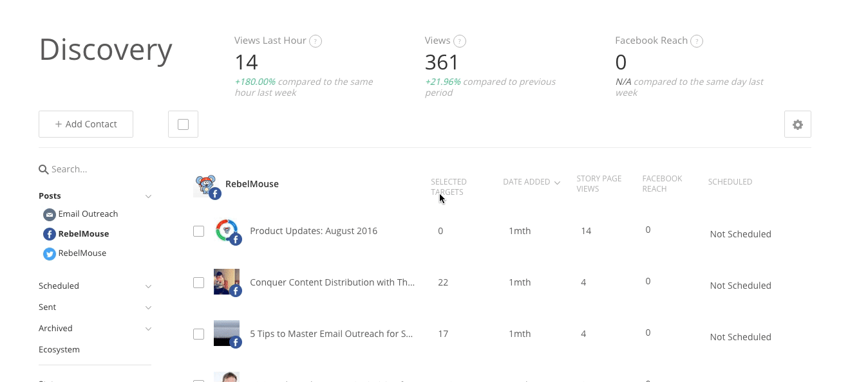Image resolution: width=868 pixels, height=382 pixels.
Task: Open the gear settings icon
Action: point(797,125)
